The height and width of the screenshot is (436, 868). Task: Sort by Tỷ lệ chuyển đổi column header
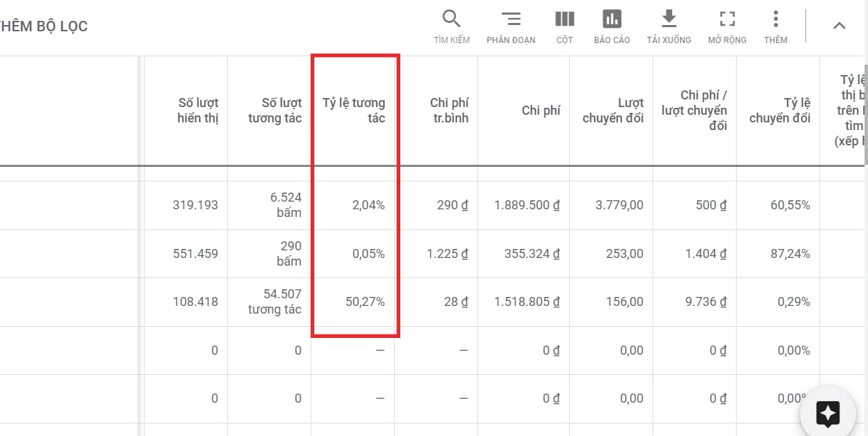click(x=780, y=111)
